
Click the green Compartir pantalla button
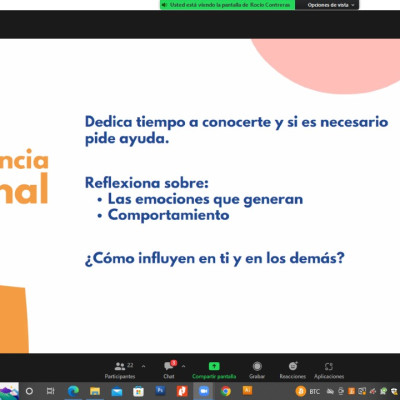[214, 370]
